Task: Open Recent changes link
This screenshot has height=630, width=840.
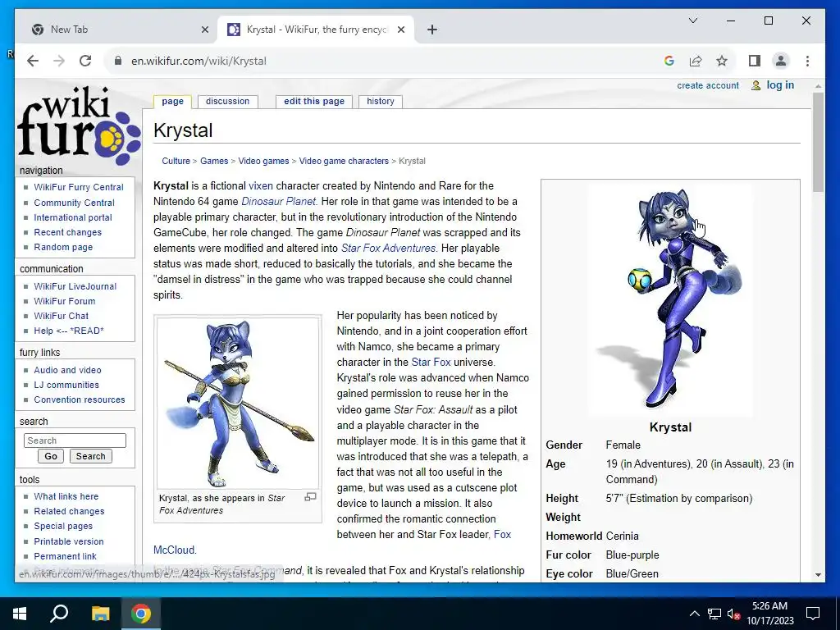Action: click(67, 232)
